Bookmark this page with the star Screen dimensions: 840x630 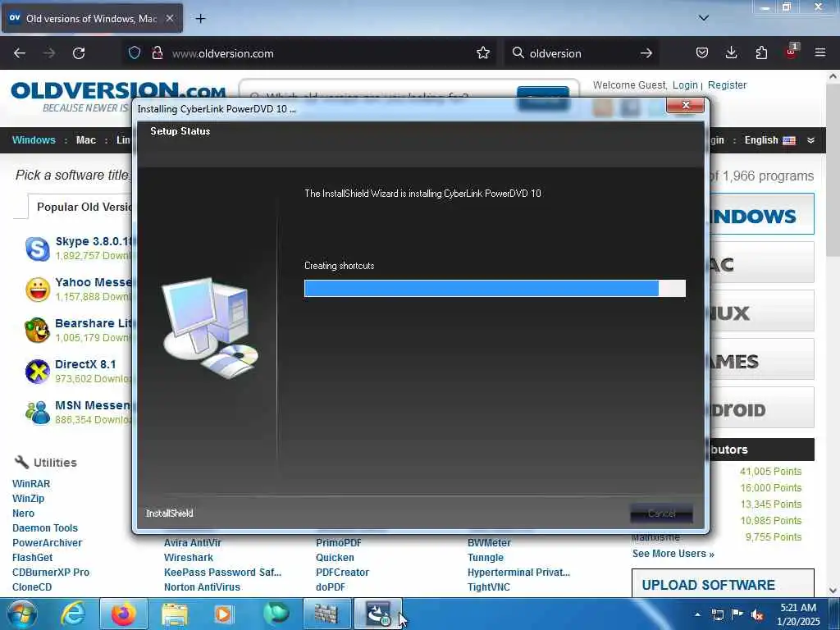pos(483,52)
